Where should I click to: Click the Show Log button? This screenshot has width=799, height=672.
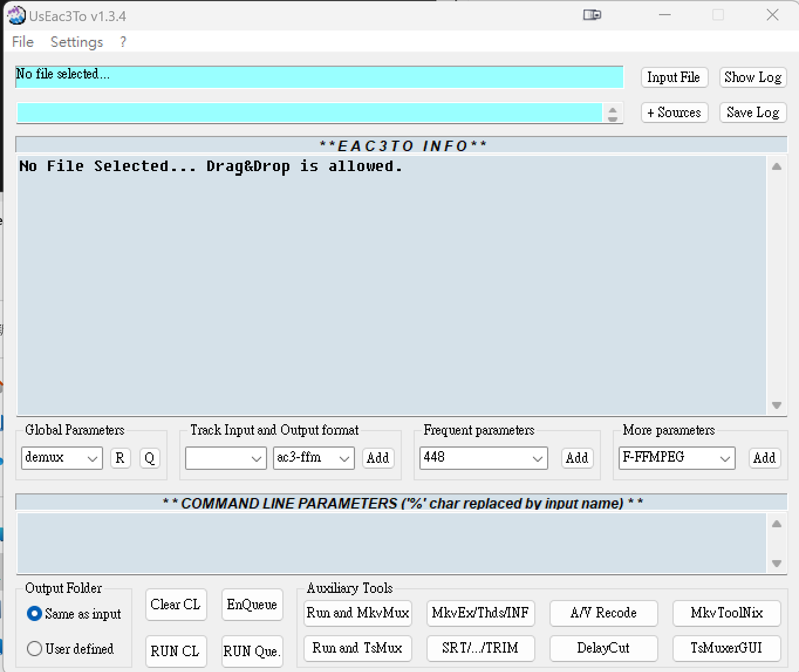[752, 77]
